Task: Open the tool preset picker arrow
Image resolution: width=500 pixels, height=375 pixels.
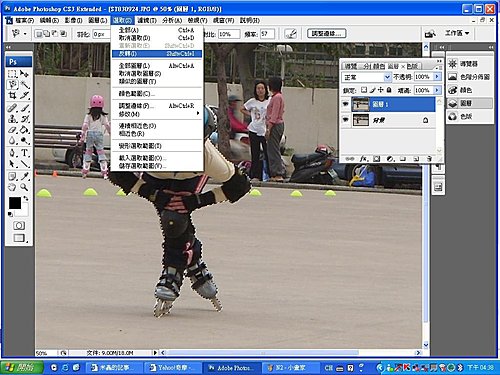Action: click(25, 34)
